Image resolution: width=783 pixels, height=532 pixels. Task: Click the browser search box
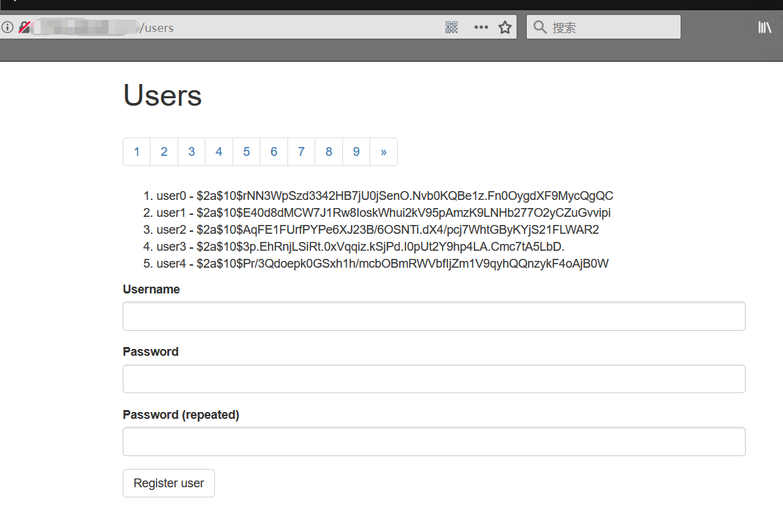tap(610, 27)
